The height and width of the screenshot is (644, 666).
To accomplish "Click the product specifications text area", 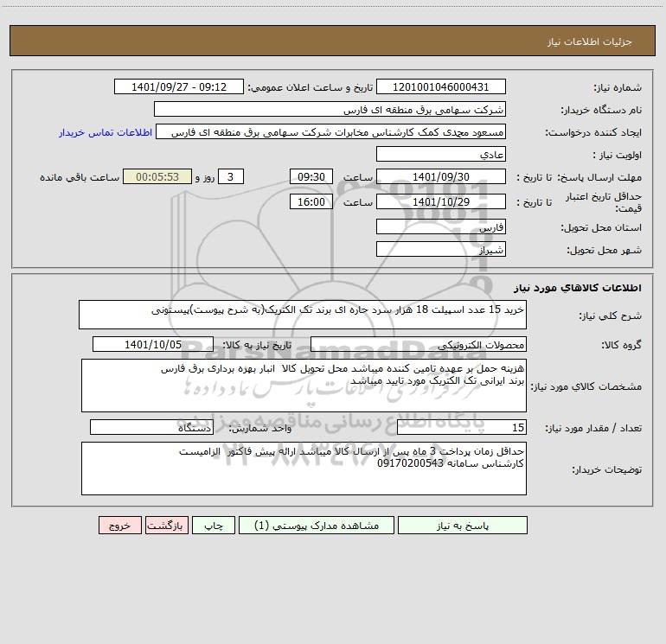I will point(304,386).
